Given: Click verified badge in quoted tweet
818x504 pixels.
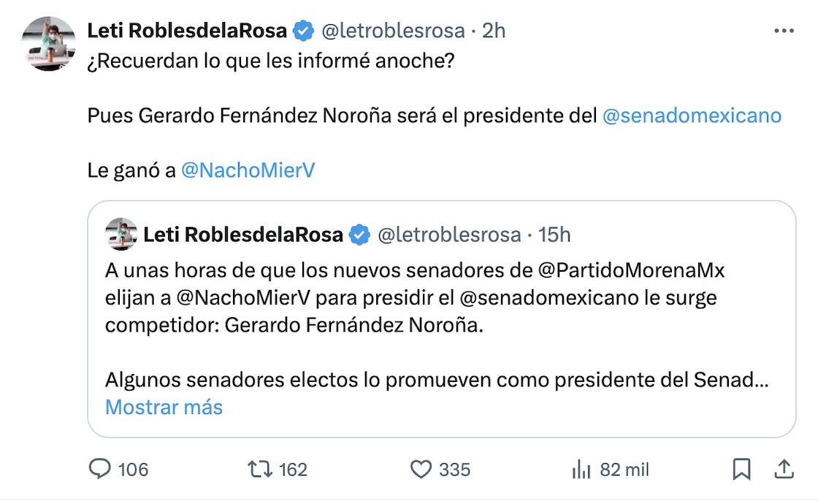Looking at the screenshot, I should 360,234.
